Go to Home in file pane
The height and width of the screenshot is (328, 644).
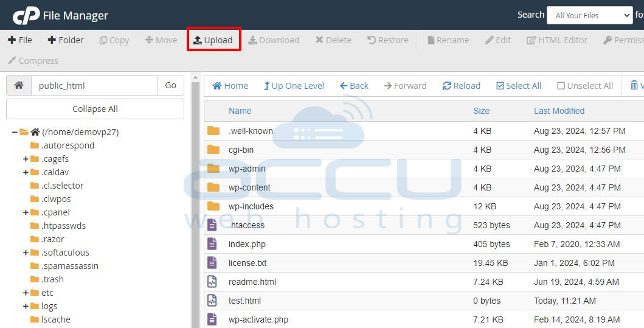pos(230,86)
